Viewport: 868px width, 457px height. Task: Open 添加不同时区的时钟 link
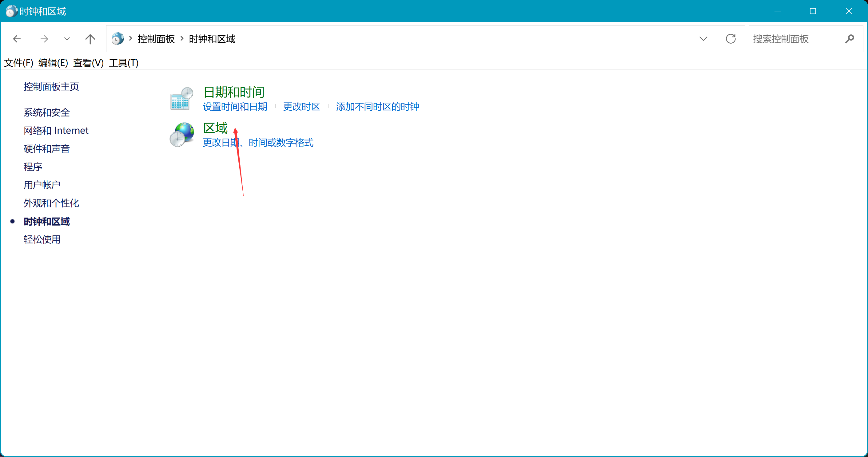click(x=377, y=107)
